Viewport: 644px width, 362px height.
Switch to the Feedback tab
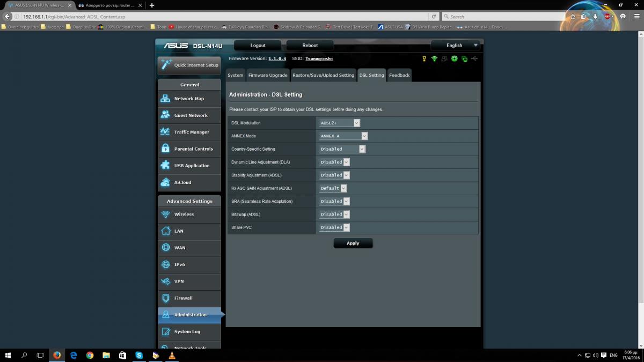point(399,75)
